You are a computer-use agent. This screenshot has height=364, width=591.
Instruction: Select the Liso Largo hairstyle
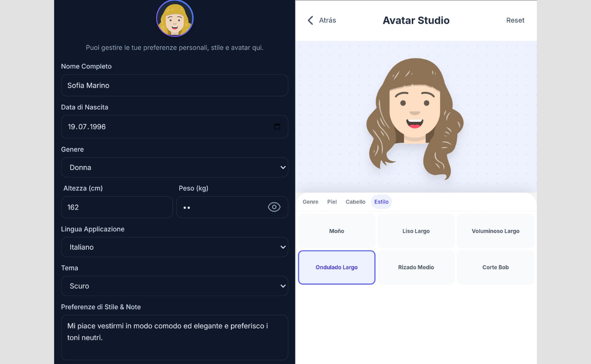pos(416,231)
